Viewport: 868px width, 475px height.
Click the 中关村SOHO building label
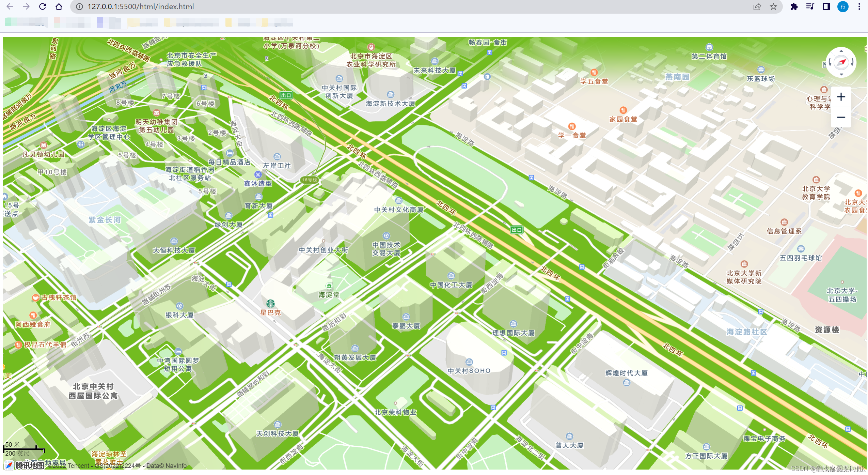469,371
